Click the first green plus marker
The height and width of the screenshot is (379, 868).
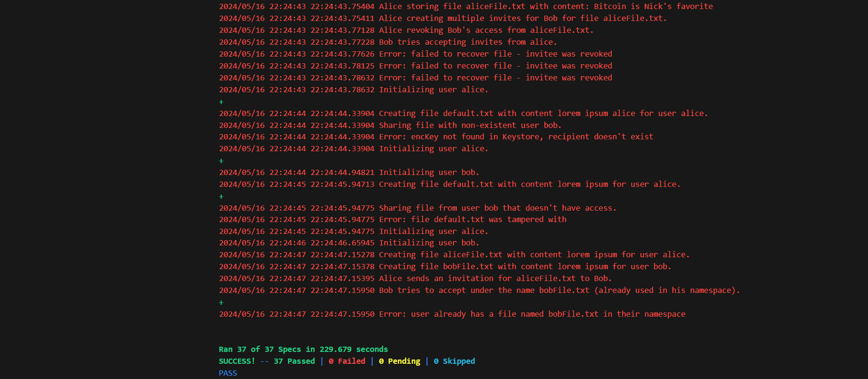point(221,102)
